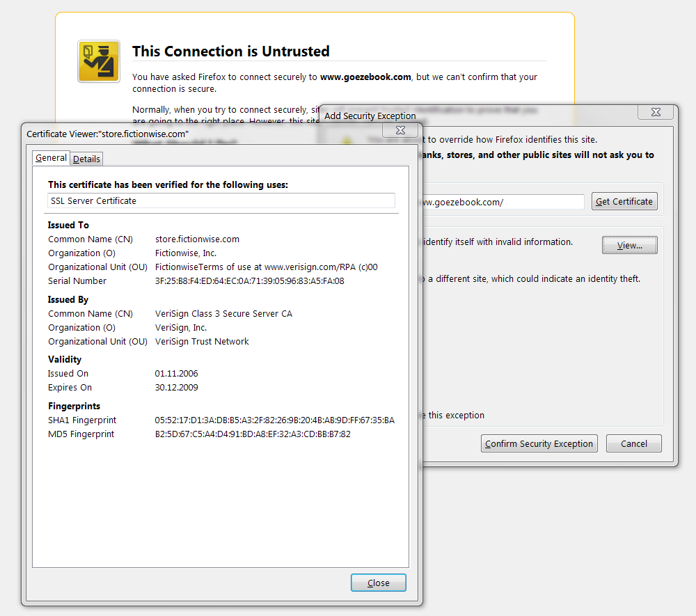Click the 'this exception' permanently store label
This screenshot has height=616, width=696.
tap(453, 416)
